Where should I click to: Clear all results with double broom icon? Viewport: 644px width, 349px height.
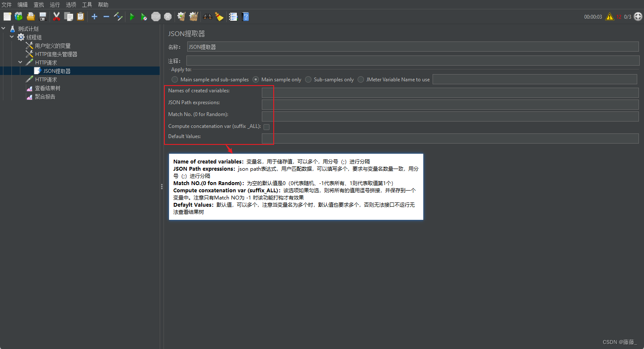(194, 17)
